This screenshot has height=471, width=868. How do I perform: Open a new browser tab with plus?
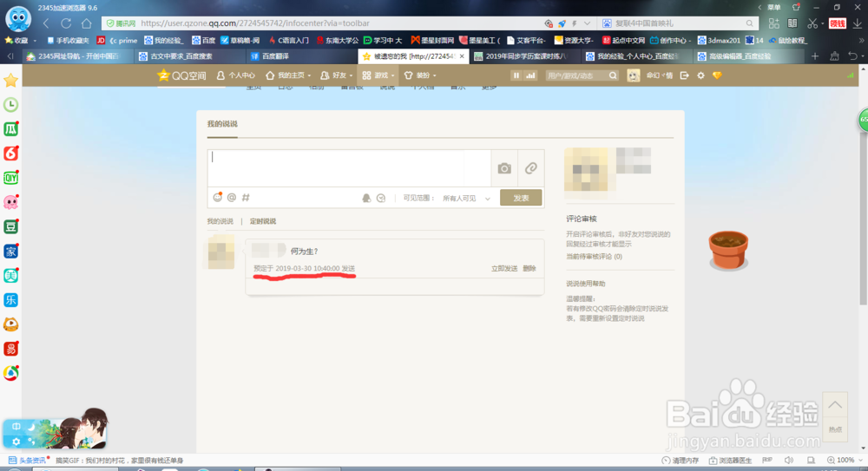coord(815,56)
